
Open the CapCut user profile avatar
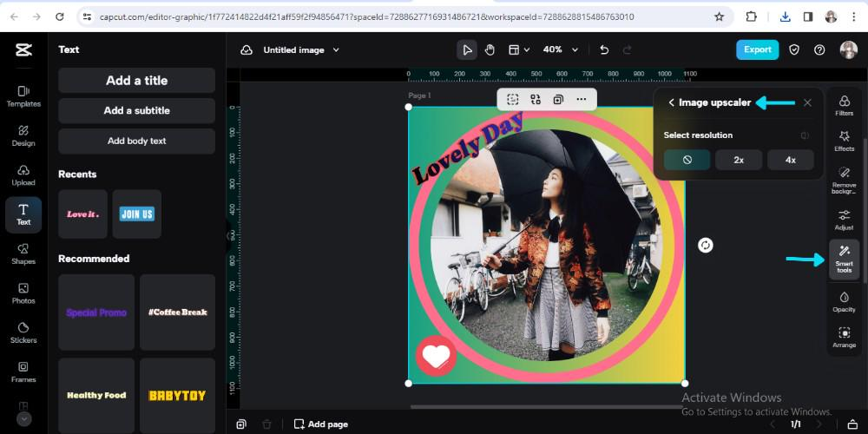pyautogui.click(x=849, y=49)
